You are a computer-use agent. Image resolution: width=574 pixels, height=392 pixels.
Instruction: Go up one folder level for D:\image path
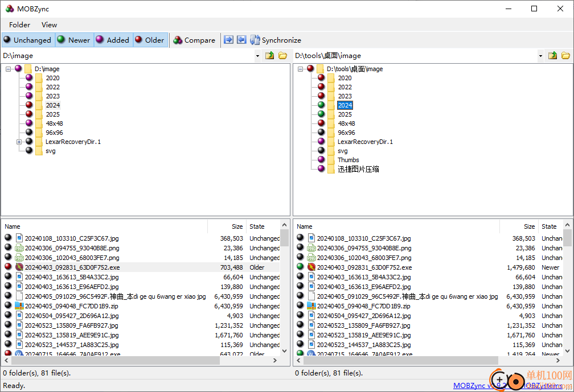coord(270,56)
